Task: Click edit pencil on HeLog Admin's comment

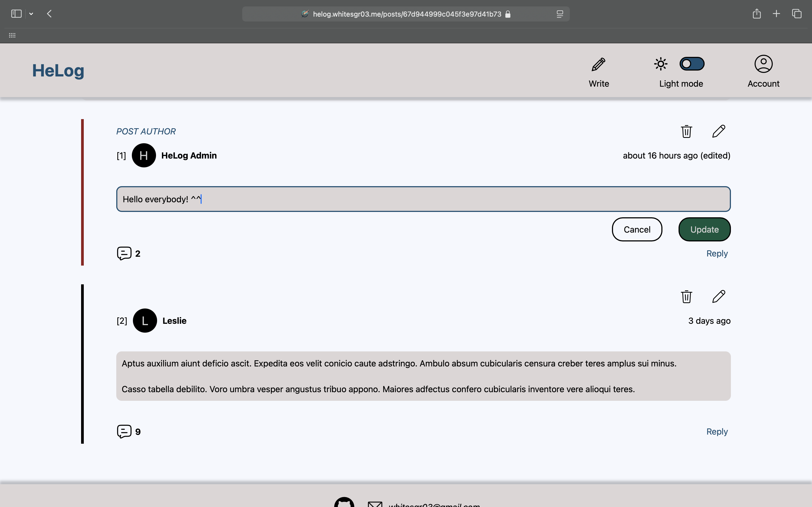Action: click(x=718, y=131)
